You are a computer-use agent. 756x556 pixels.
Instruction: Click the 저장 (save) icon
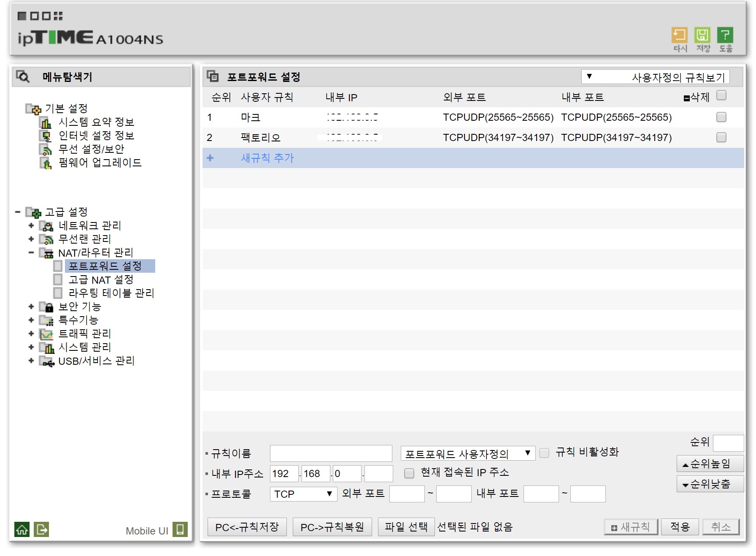pos(702,35)
